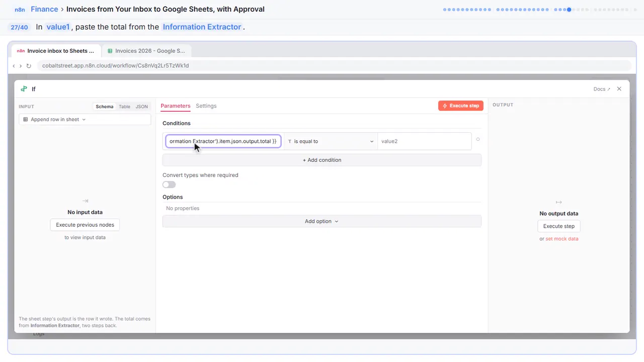
Task: Click the n8n logo in the header
Action: [x=19, y=9]
